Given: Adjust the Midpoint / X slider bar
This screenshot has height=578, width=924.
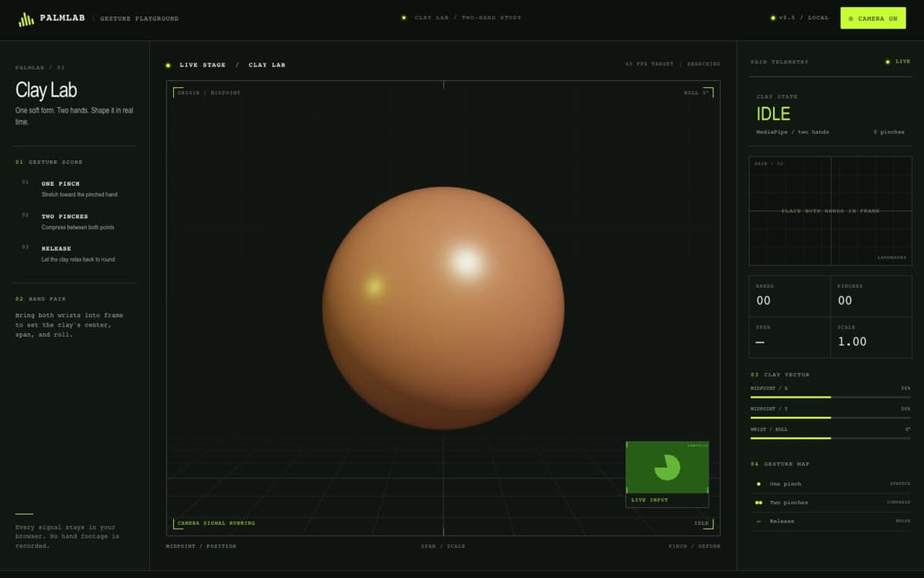Looking at the screenshot, I should click(830, 397).
